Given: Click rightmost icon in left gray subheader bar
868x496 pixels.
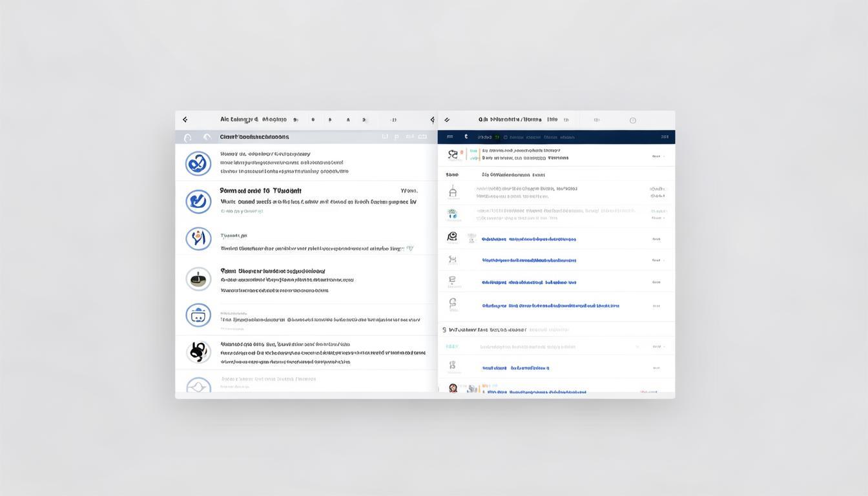Looking at the screenshot, I should click(422, 137).
